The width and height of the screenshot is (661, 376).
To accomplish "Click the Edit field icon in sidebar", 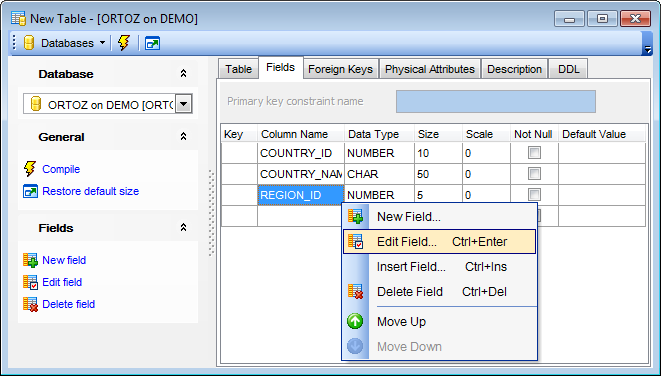I will coord(30,282).
